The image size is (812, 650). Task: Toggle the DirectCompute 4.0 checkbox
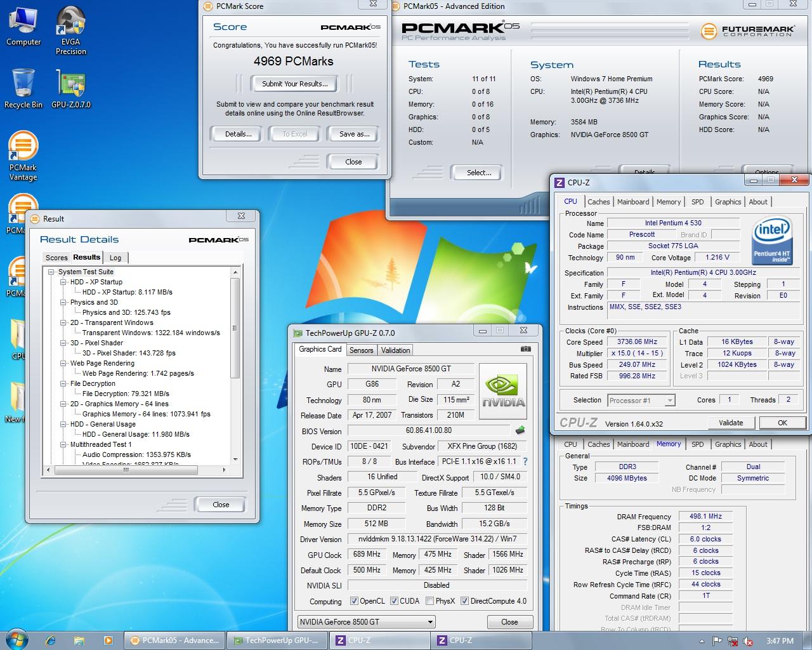point(464,601)
